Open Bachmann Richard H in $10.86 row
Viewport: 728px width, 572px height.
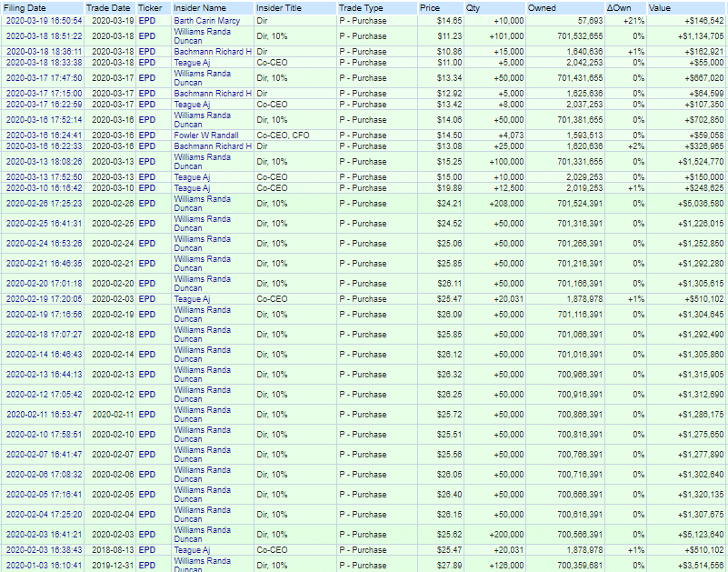click(213, 52)
